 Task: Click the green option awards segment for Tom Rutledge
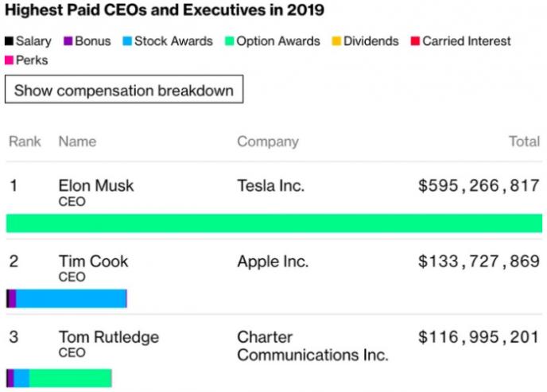point(70,378)
